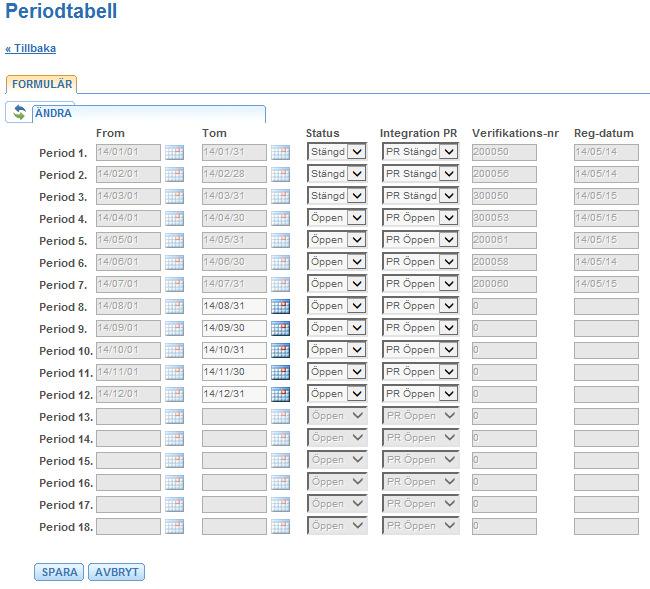Open Tom calendar picker for Period 11

click(x=281, y=372)
